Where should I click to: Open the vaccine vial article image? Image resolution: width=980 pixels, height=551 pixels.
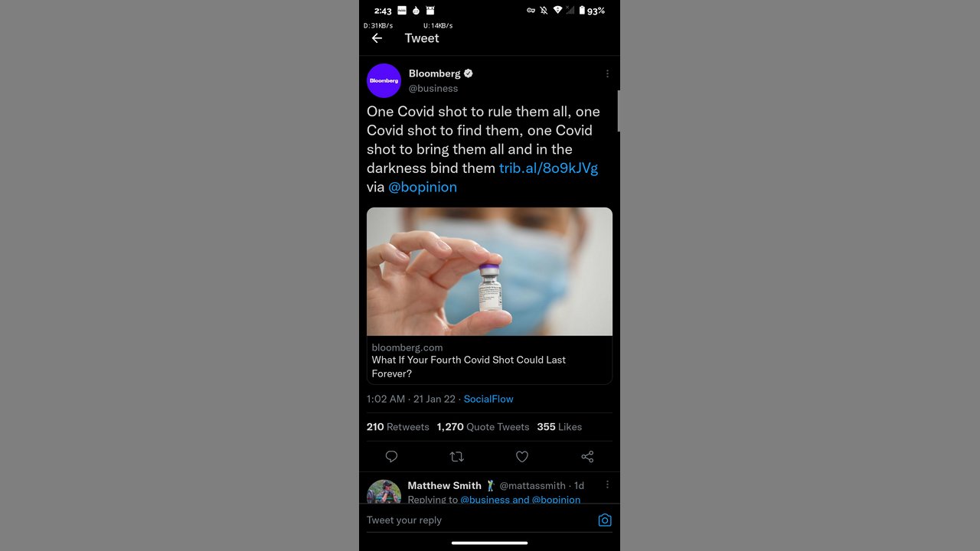(489, 272)
